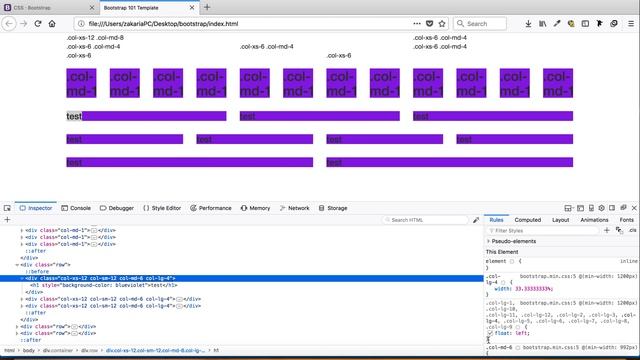The image size is (640, 360).
Task: Add a new CSS rule
Action: [x=607, y=231]
